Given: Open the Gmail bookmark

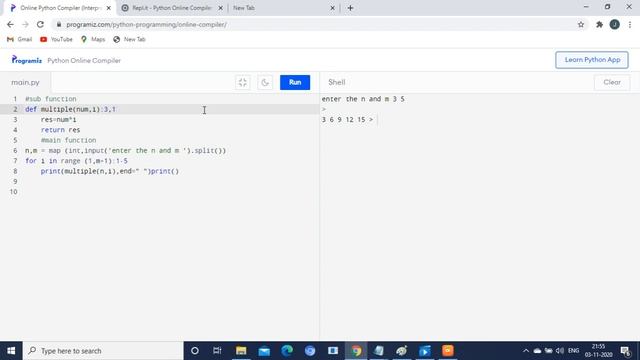Looking at the screenshot, I should click(x=20, y=39).
